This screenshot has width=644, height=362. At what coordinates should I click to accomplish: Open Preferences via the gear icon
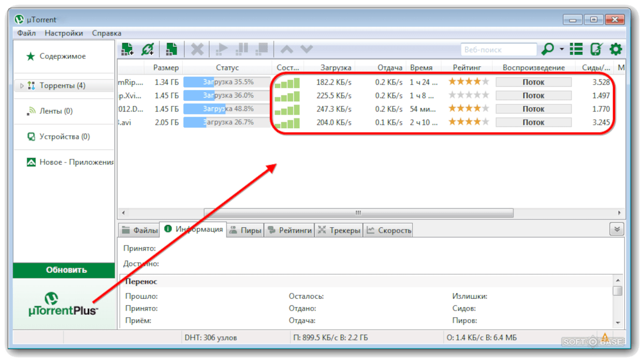[616, 49]
